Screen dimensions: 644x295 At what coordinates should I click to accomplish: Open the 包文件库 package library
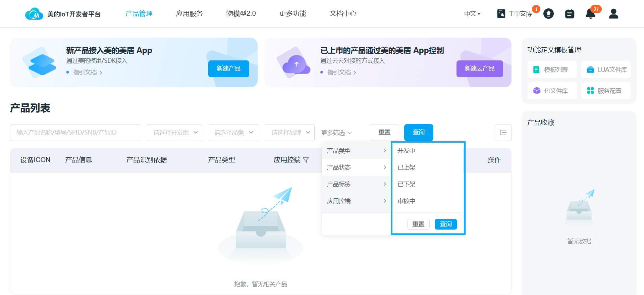coord(552,91)
